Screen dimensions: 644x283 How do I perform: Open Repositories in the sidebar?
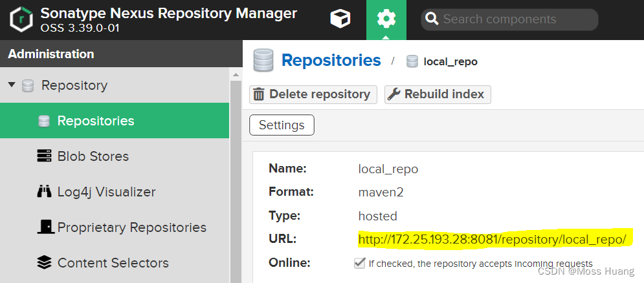tap(115, 121)
